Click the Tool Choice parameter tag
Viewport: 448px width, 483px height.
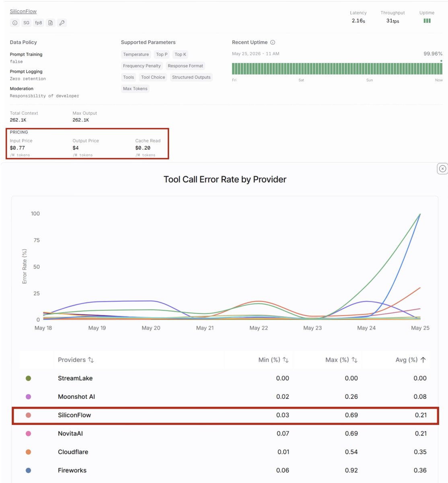pyautogui.click(x=153, y=77)
